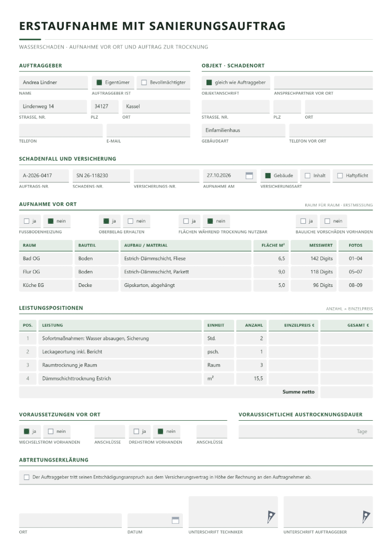The width and height of the screenshot is (392, 554).
Task: Edit the Anzahl 15,5 cell
Action: 252,379
